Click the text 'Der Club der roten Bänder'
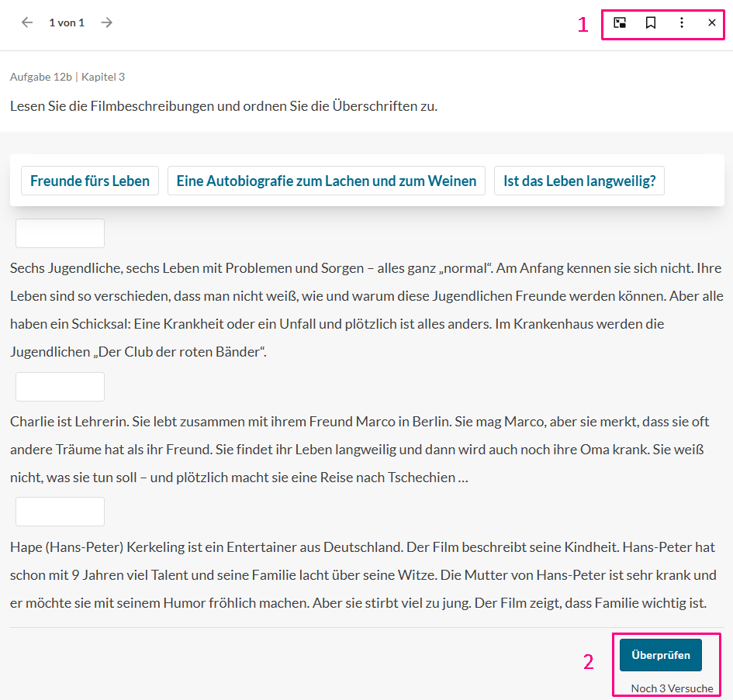The height and width of the screenshot is (700, 733). point(179,352)
